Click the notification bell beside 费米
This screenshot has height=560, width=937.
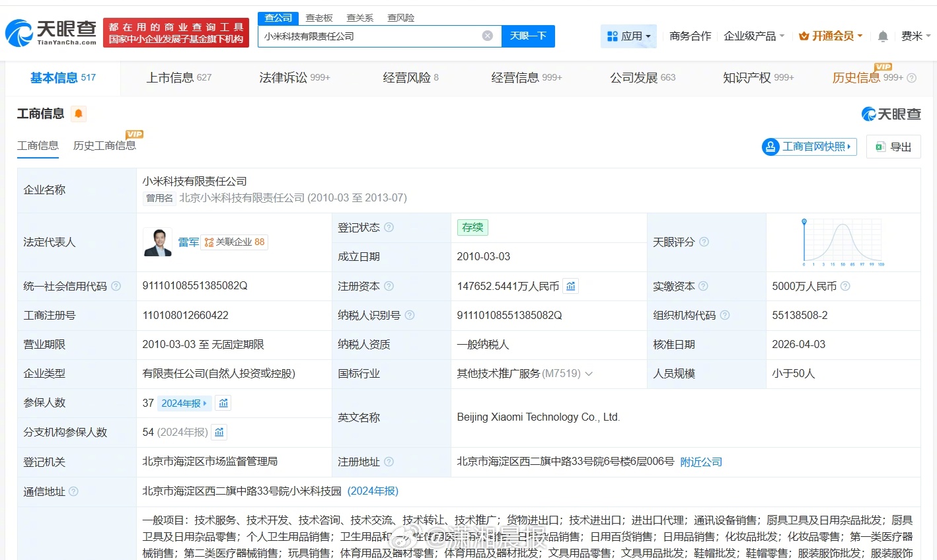point(882,36)
